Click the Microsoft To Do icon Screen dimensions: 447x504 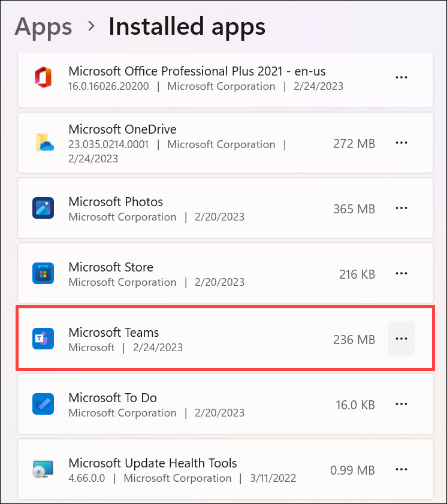tap(43, 405)
